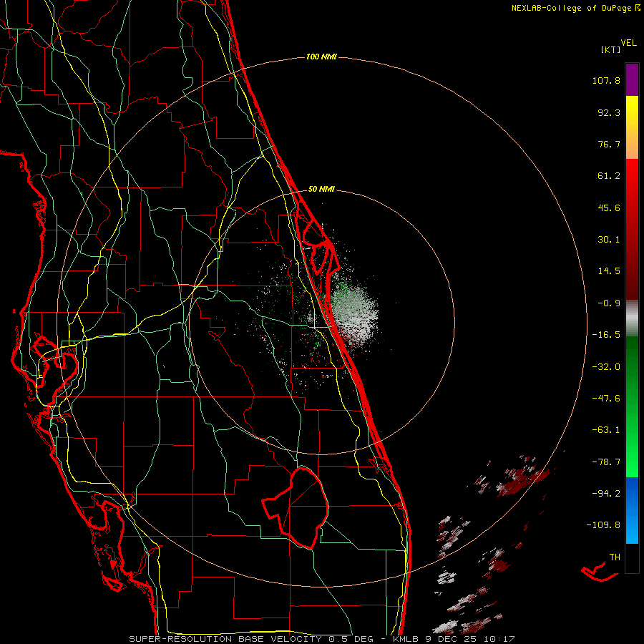644x644 pixels.
Task: Click the VEL legend heading
Action: point(628,43)
